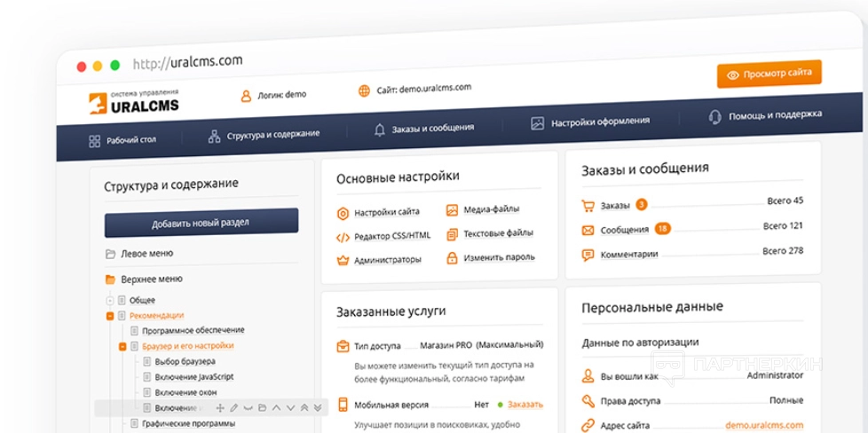Click the envelope icon beside Сообщения
This screenshot has width=868, height=433.
tap(588, 231)
